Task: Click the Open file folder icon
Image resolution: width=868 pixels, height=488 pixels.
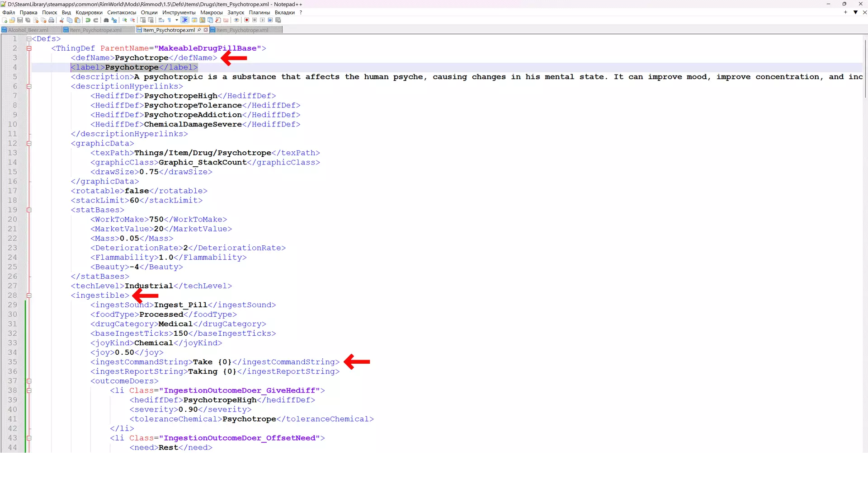Action: tap(12, 20)
